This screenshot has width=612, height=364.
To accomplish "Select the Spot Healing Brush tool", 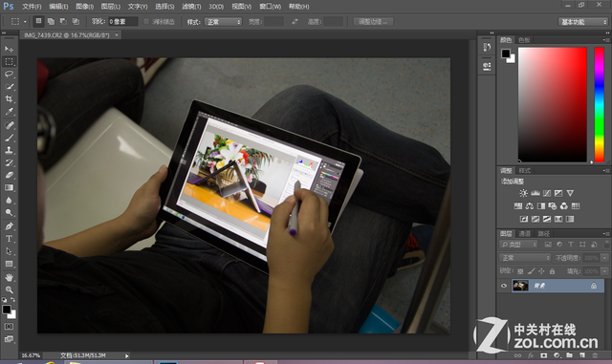I will [x=9, y=125].
